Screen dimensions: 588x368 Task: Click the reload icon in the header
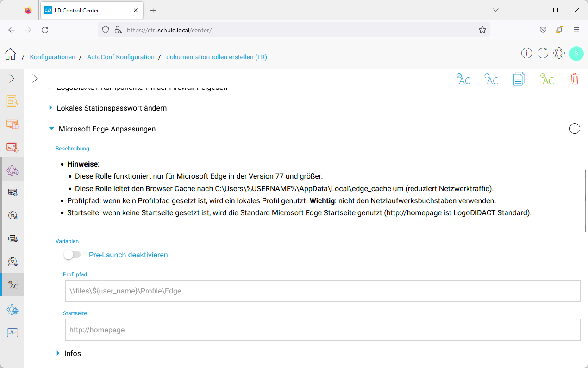(543, 53)
